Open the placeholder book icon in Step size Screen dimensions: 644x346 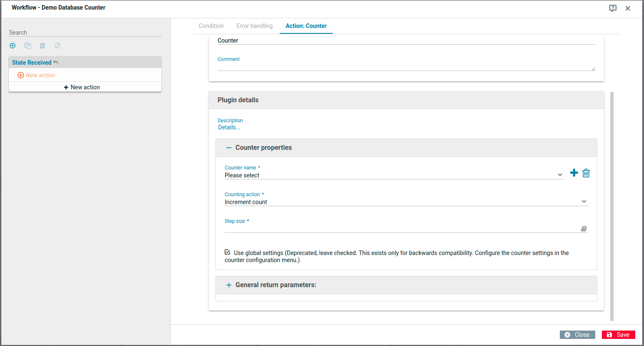coord(584,229)
